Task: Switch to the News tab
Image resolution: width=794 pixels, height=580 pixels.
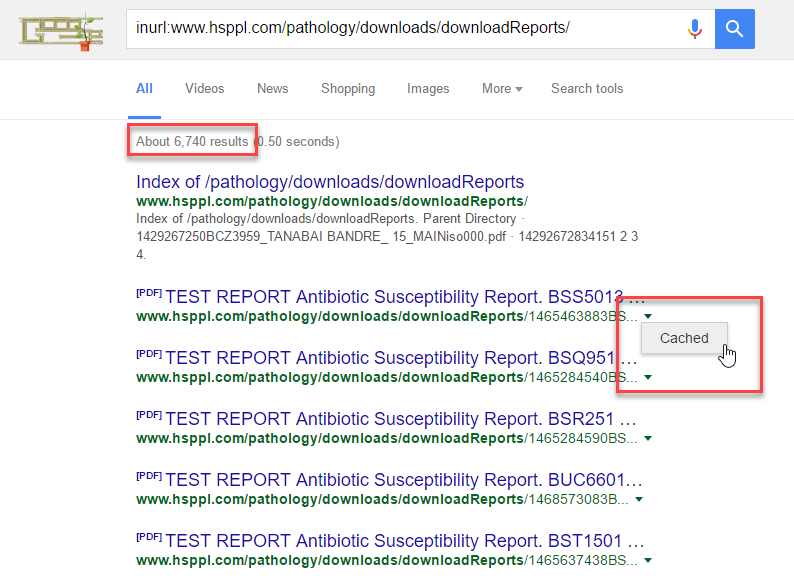Action: point(272,89)
